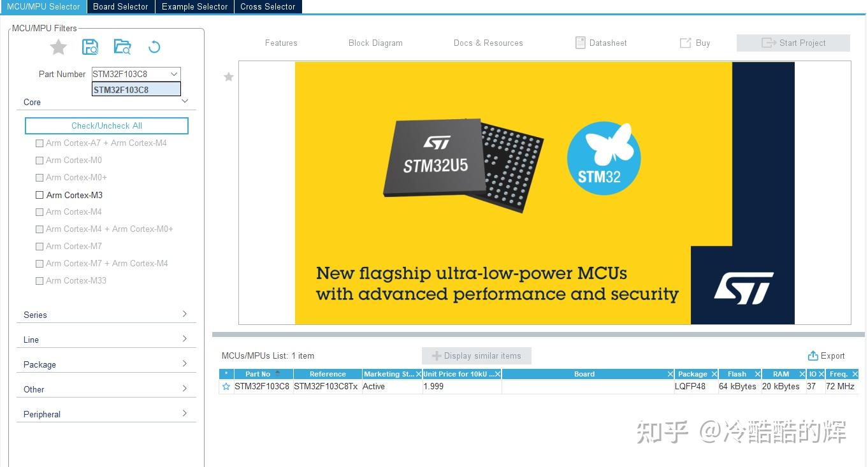Toggle Arm Cortex-M0+ checkbox

point(40,178)
